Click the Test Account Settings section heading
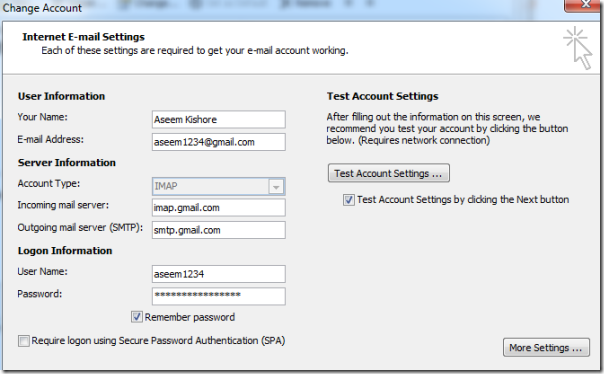 tap(383, 96)
